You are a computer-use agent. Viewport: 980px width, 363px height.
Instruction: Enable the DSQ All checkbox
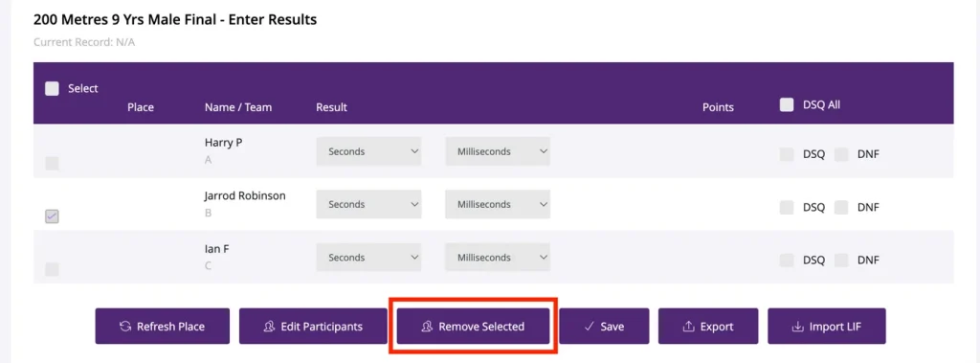pyautogui.click(x=787, y=105)
